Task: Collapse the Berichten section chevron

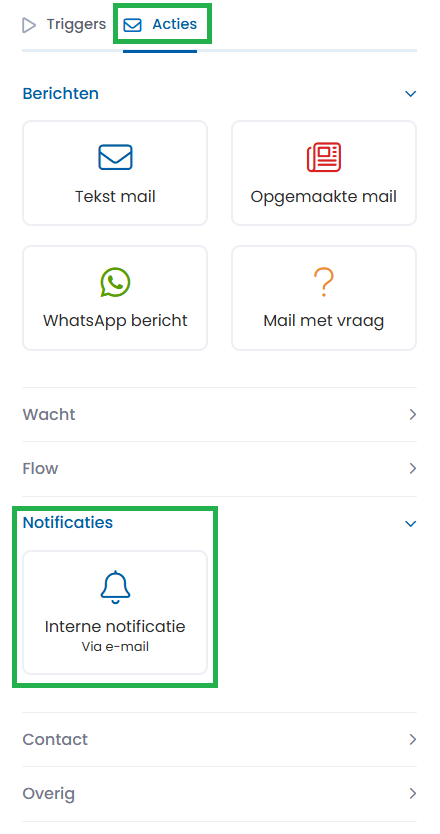Action: (410, 94)
